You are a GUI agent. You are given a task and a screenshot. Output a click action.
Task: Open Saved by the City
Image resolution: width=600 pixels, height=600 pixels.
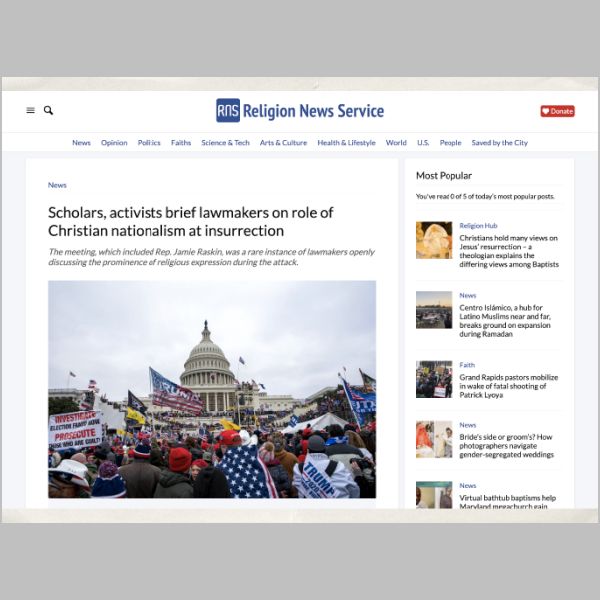coord(500,143)
